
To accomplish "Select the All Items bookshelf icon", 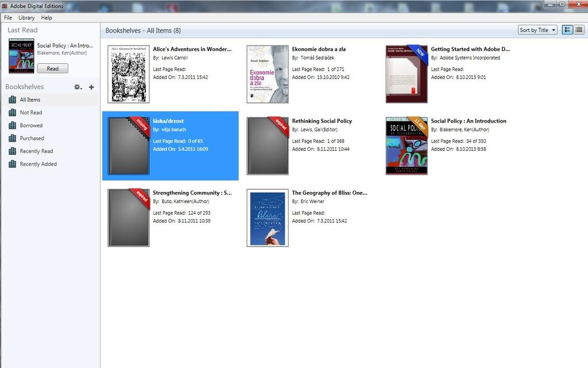I will [13, 99].
